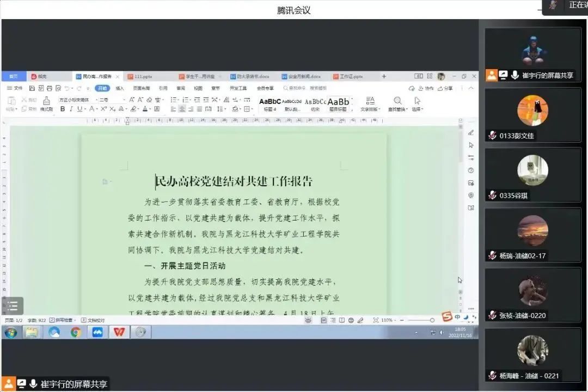
Task: Click the print icon in quick access toolbar
Action: tap(49, 88)
